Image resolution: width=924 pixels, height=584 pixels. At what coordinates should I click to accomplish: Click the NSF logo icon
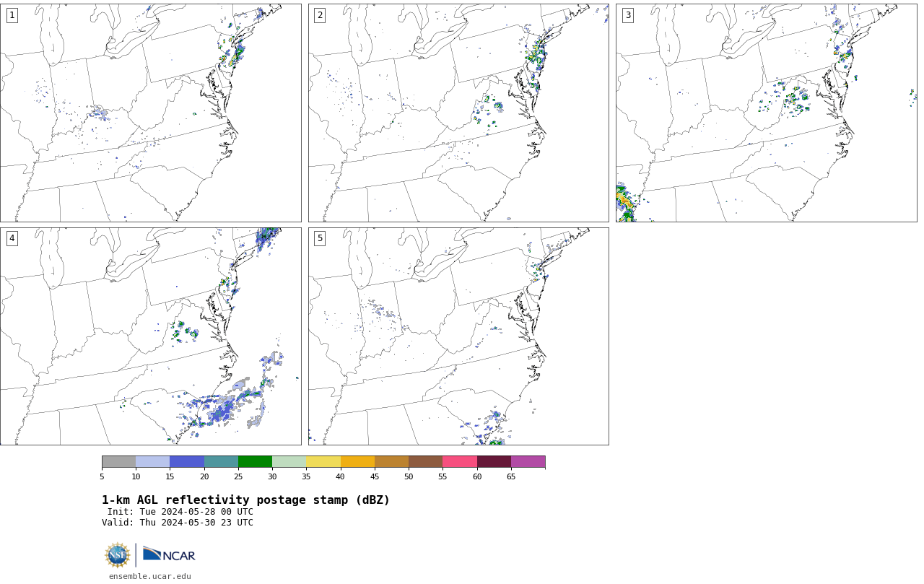click(x=118, y=555)
